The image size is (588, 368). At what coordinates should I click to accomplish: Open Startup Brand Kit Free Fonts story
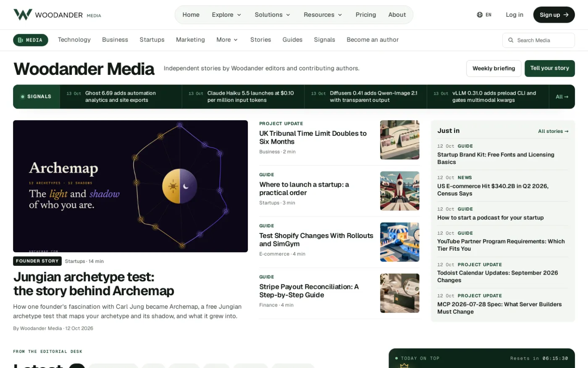click(x=496, y=158)
